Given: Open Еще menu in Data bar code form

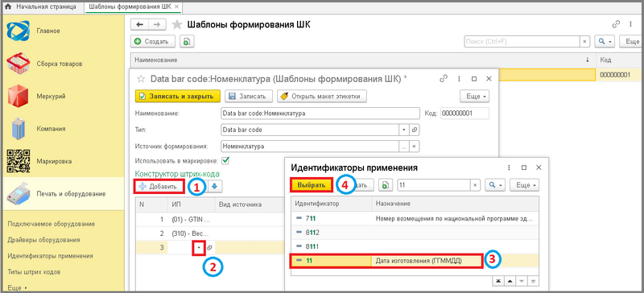Looking at the screenshot, I should point(475,96).
